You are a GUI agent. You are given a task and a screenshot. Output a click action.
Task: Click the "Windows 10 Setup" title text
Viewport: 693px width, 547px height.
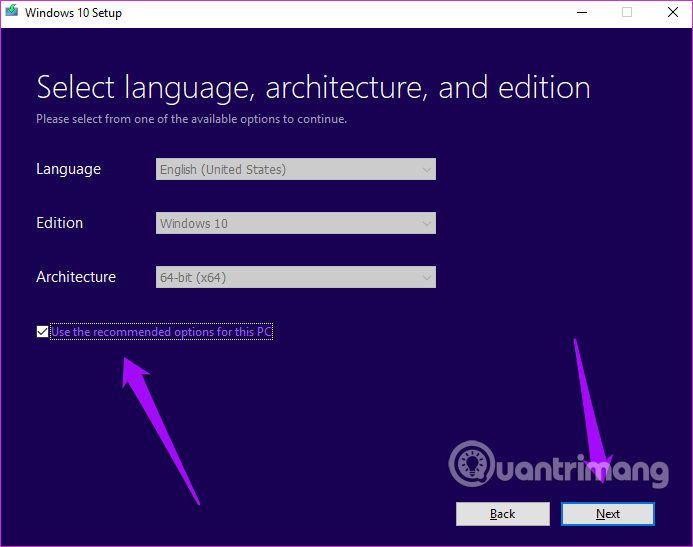pyautogui.click(x=73, y=13)
